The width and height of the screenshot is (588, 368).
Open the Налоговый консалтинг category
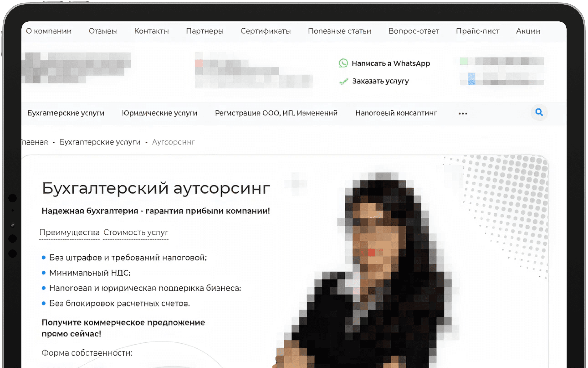pos(396,113)
